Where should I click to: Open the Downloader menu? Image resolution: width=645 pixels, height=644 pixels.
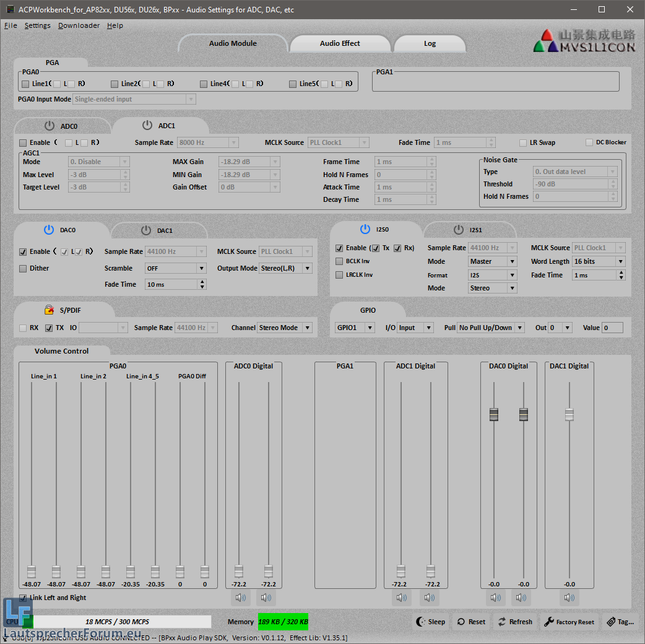(x=79, y=25)
